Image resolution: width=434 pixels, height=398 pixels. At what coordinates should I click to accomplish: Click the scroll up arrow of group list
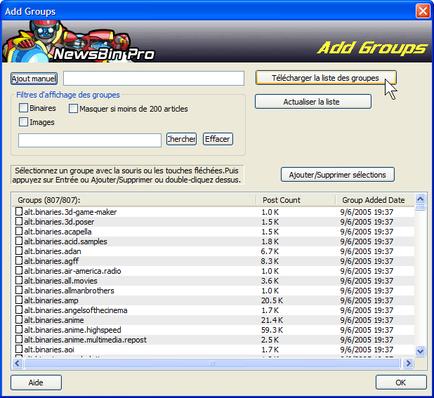point(420,199)
